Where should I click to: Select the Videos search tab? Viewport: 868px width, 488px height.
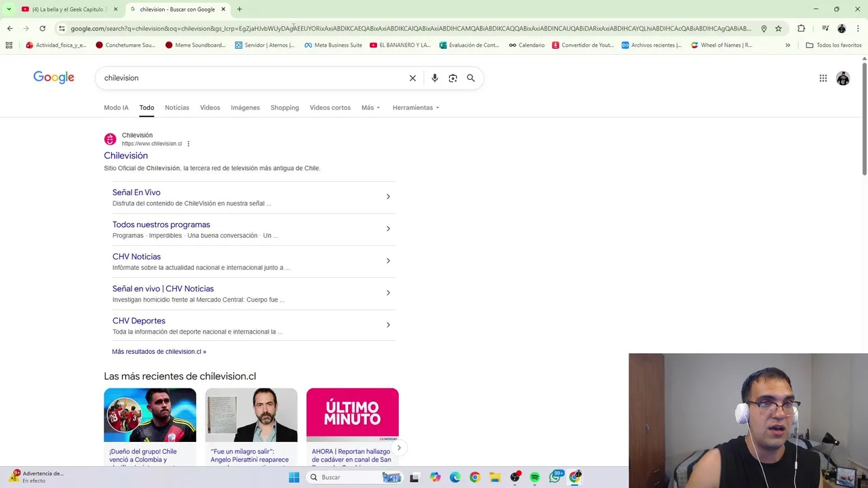pos(210,108)
